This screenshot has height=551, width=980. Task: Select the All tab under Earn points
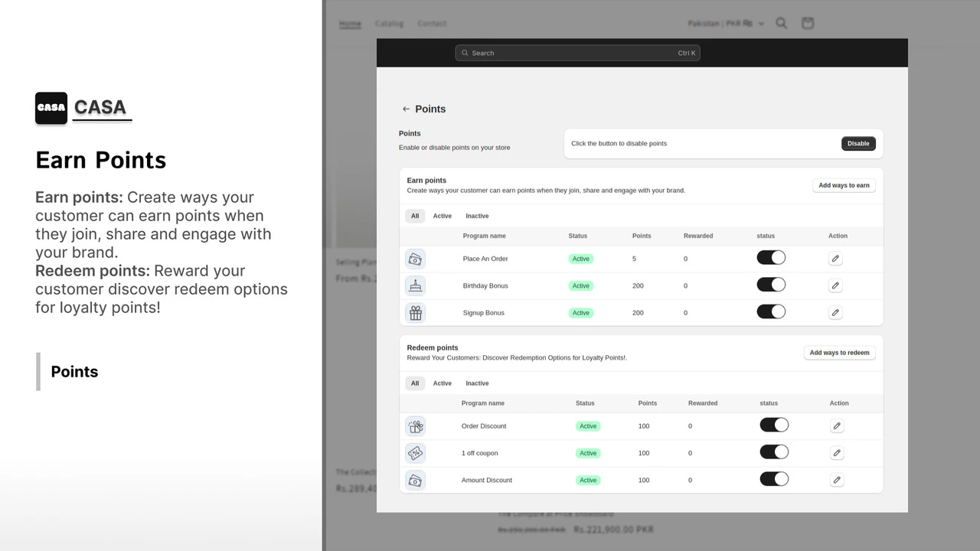415,216
